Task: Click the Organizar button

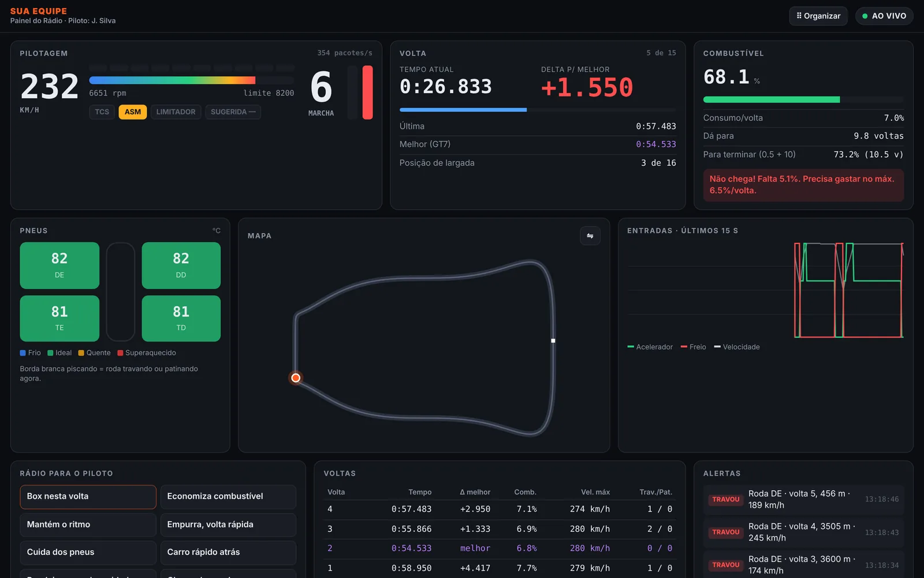Action: 818,16
